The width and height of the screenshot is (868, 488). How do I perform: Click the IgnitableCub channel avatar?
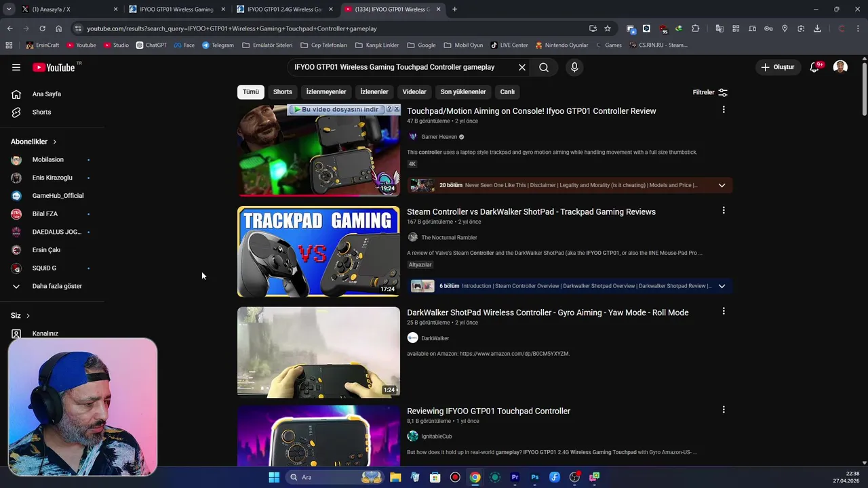click(412, 436)
